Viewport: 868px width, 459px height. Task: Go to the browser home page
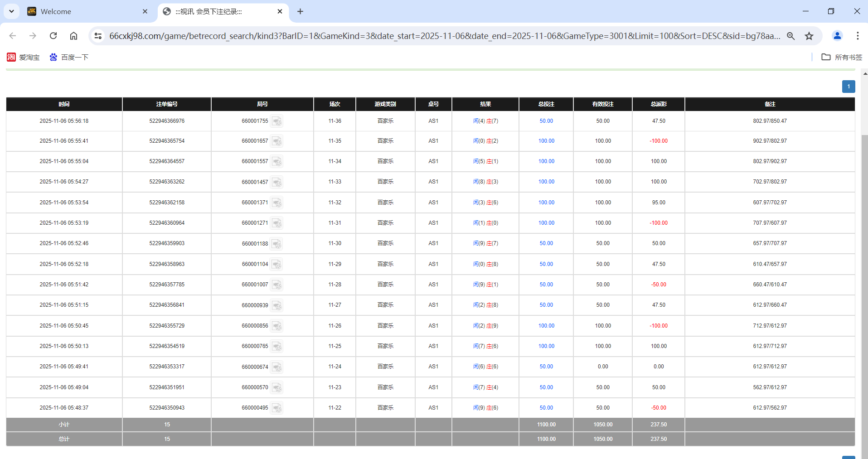(73, 36)
